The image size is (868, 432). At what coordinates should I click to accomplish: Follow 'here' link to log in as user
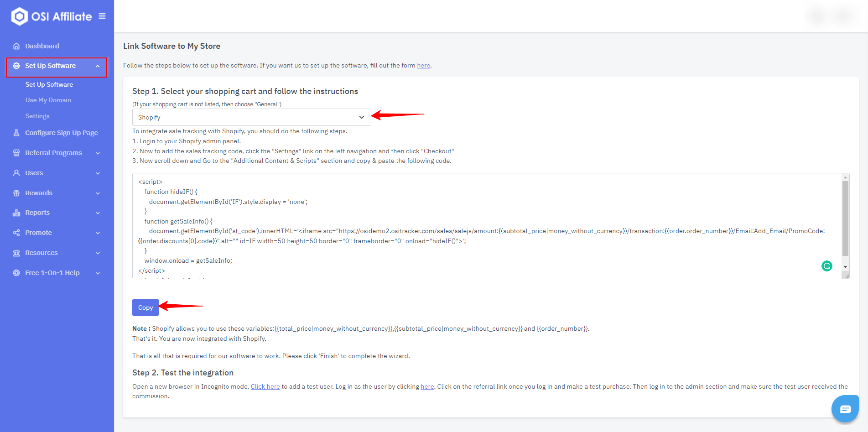tap(427, 386)
